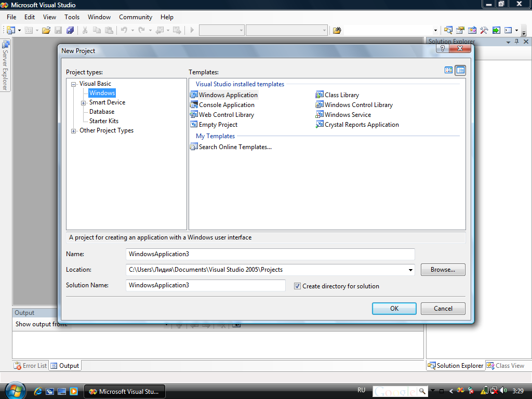Open the Object Browser toolbar icon
Screen dimensions: 532x399
(x=472, y=30)
